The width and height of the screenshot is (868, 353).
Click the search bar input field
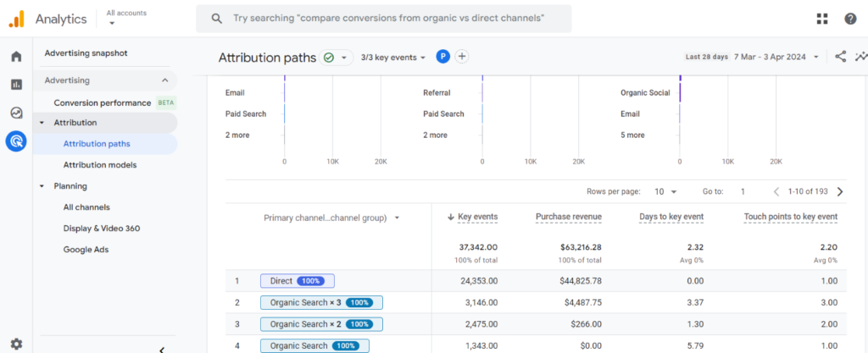(x=390, y=18)
